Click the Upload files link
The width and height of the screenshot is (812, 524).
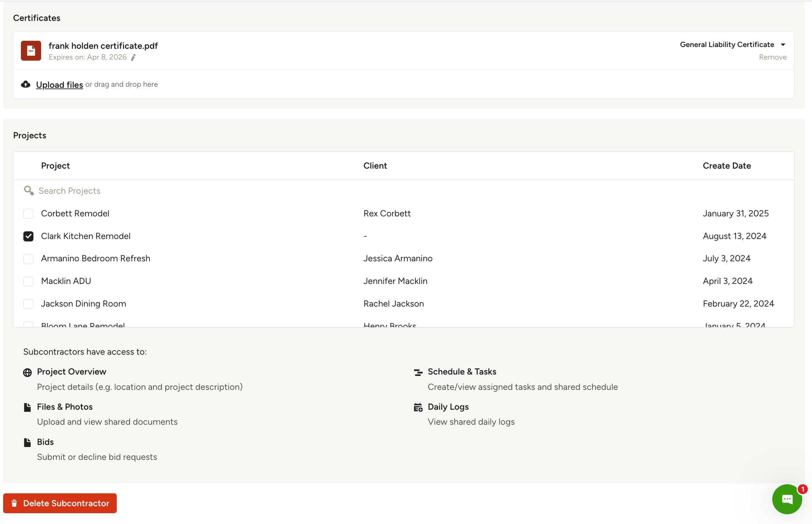tap(60, 85)
